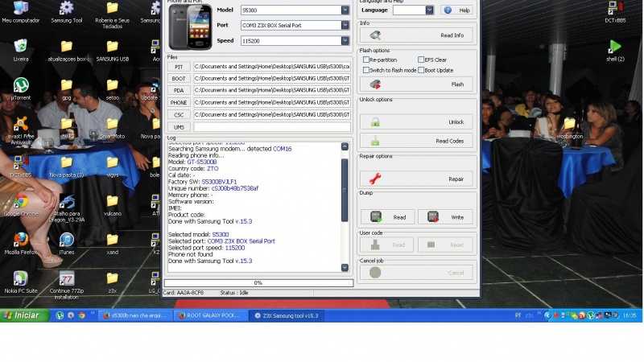The image size is (644, 362).
Task: Click the Dump Read button
Action: tap(387, 217)
